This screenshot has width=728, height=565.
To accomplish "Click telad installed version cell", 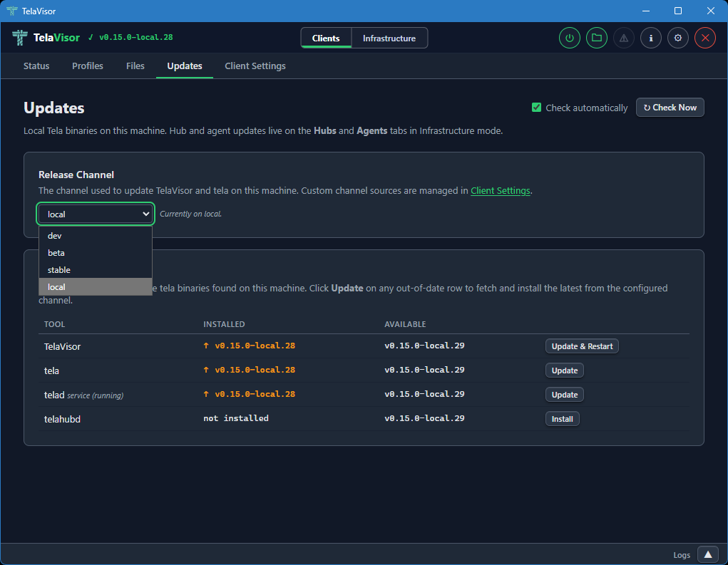I will pos(250,394).
